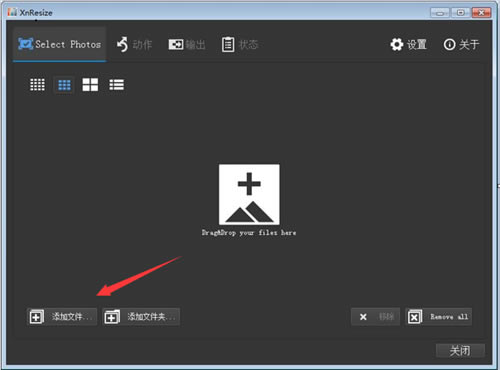Maximize the XnResize window
The image size is (500, 370).
tap(460, 13)
